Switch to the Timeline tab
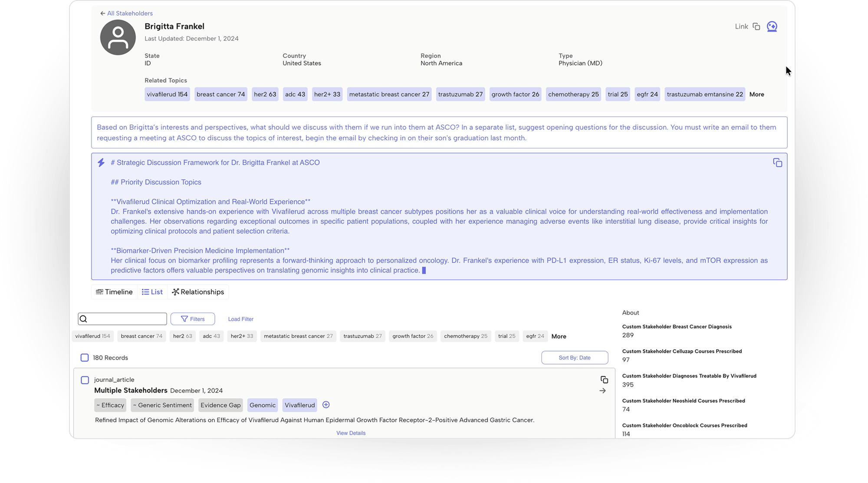868x483 pixels. (x=115, y=292)
